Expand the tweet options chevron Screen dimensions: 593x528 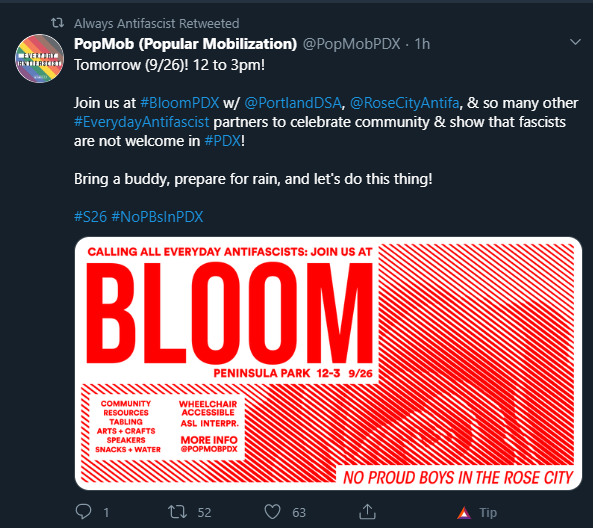[x=575, y=42]
